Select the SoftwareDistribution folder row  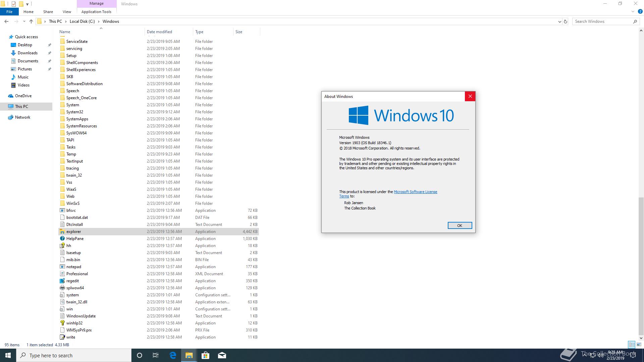tap(158, 84)
